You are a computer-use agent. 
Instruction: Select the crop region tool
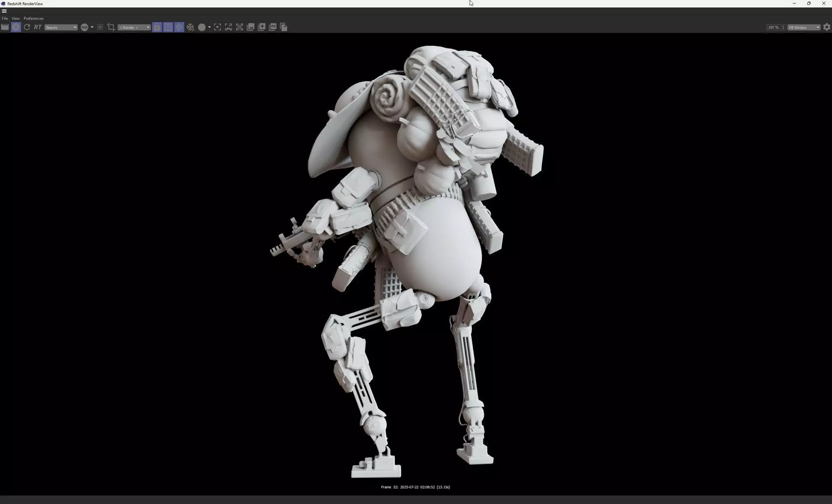point(111,27)
